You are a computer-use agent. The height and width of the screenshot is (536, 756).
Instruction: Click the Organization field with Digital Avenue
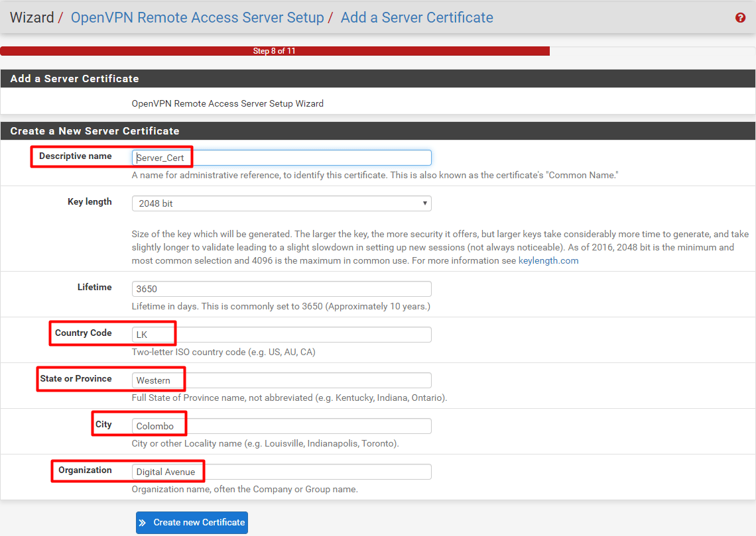coord(281,472)
